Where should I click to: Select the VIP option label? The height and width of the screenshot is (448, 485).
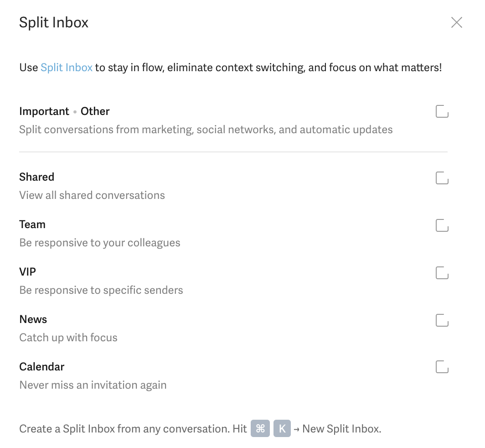point(27,272)
